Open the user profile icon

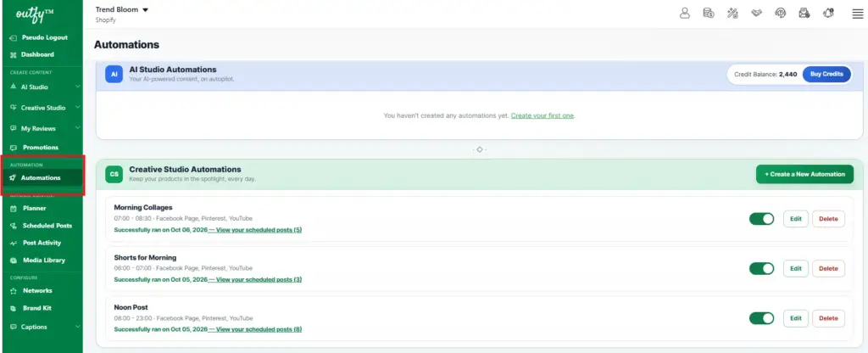click(685, 14)
